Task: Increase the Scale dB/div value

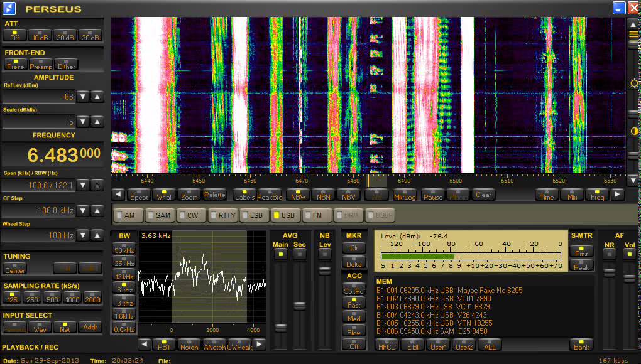Action: tap(97, 122)
